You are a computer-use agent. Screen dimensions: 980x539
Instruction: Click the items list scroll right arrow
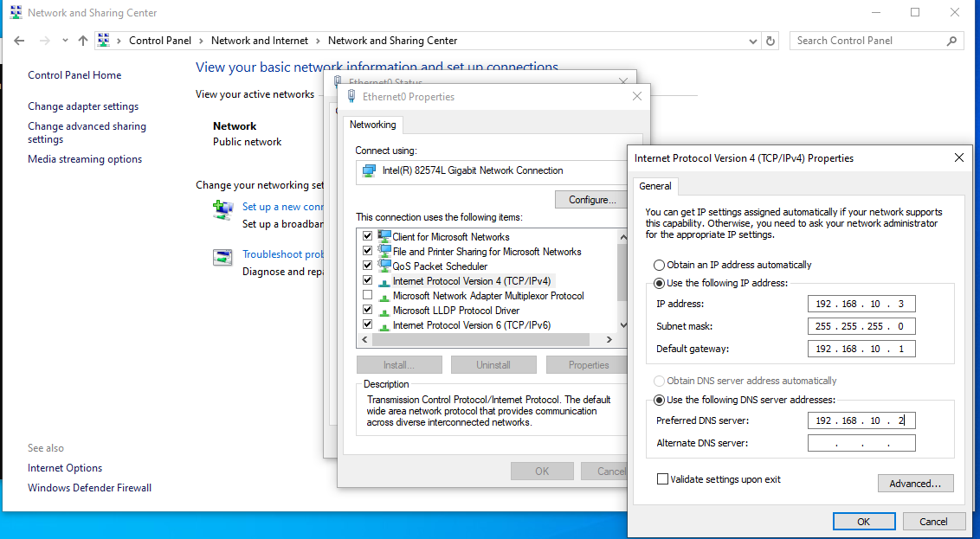[609, 340]
